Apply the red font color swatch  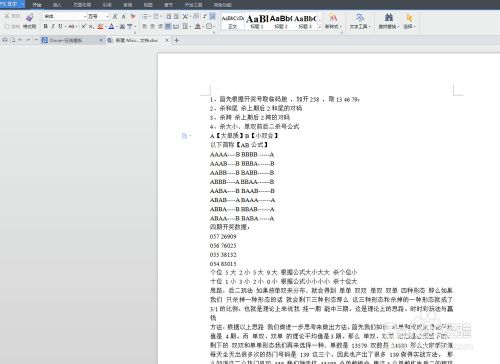pyautogui.click(x=111, y=26)
